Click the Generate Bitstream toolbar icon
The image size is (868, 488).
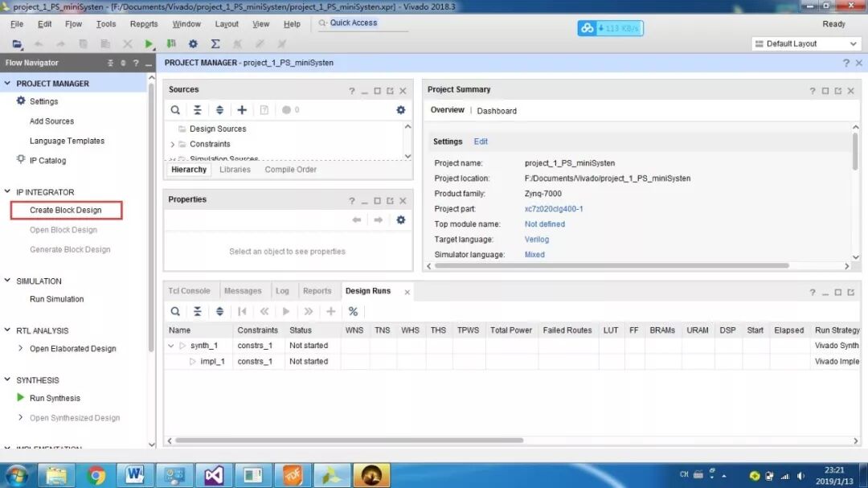(x=171, y=43)
